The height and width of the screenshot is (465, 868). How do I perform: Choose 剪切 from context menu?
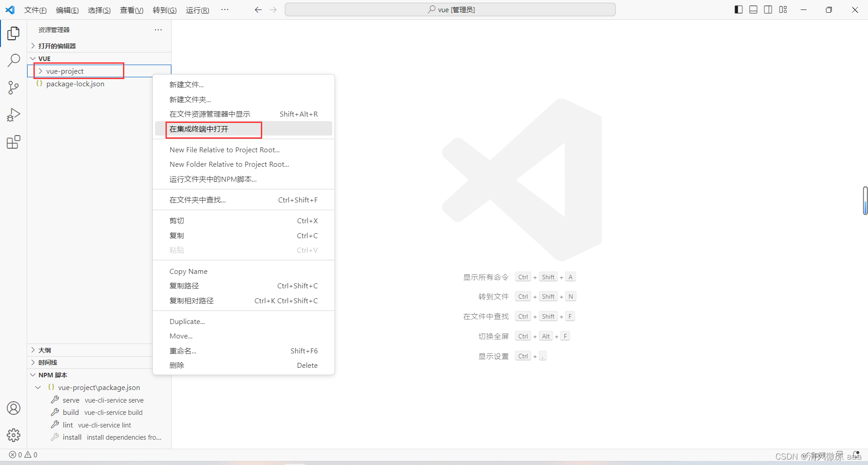tap(244, 221)
